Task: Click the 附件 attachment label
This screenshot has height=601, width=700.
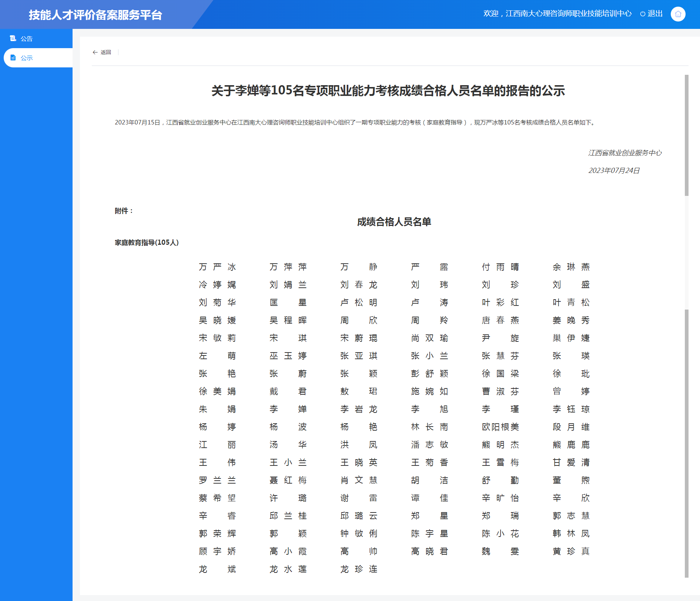Action: pyautogui.click(x=123, y=210)
